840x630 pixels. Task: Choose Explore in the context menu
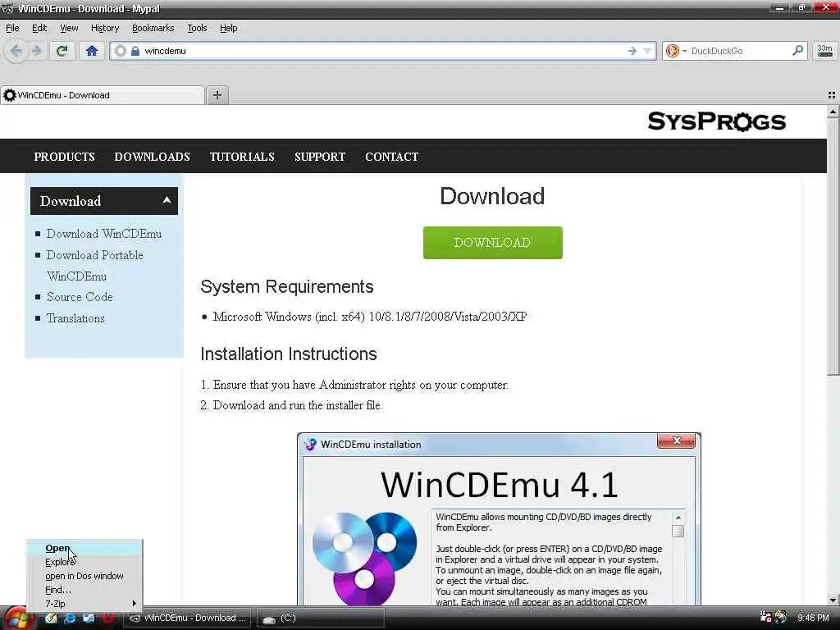pyautogui.click(x=84, y=562)
